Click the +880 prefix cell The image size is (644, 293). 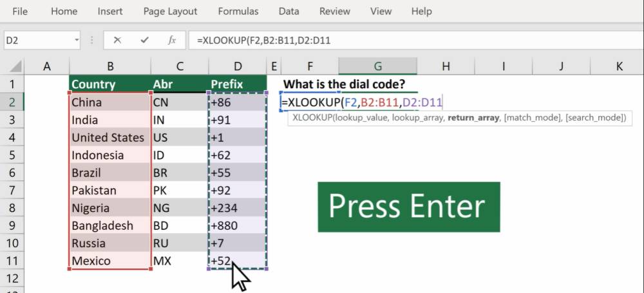click(x=238, y=225)
